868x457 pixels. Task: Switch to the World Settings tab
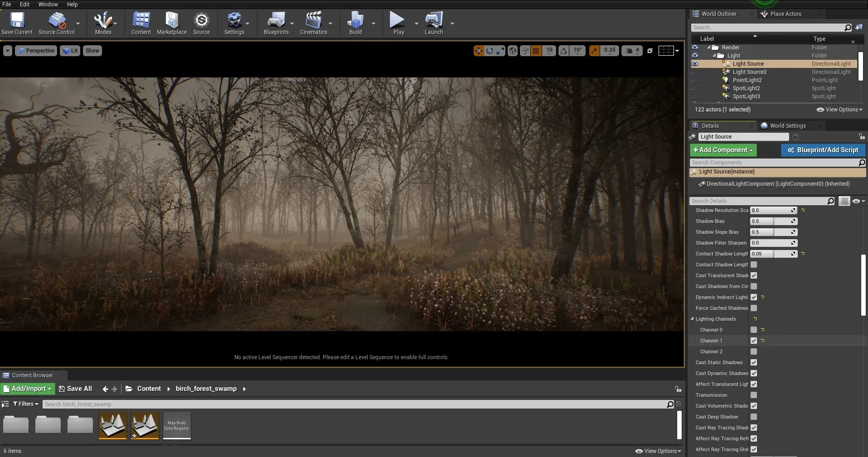tap(787, 126)
